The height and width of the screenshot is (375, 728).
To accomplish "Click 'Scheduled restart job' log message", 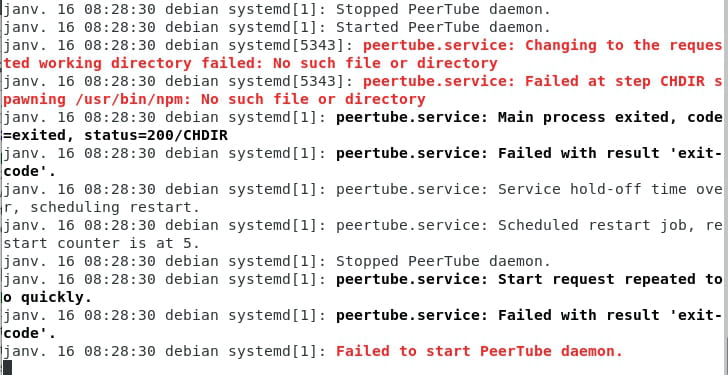I will click(x=592, y=226).
